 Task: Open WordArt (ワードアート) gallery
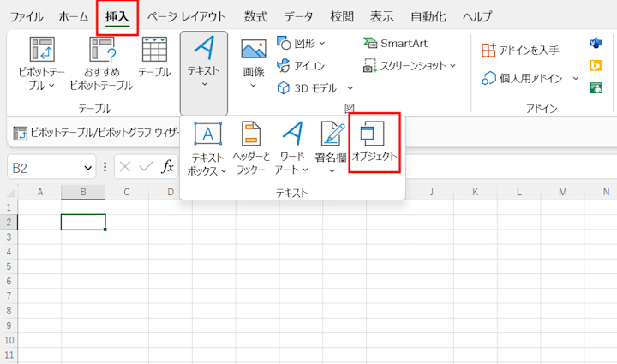click(x=292, y=148)
